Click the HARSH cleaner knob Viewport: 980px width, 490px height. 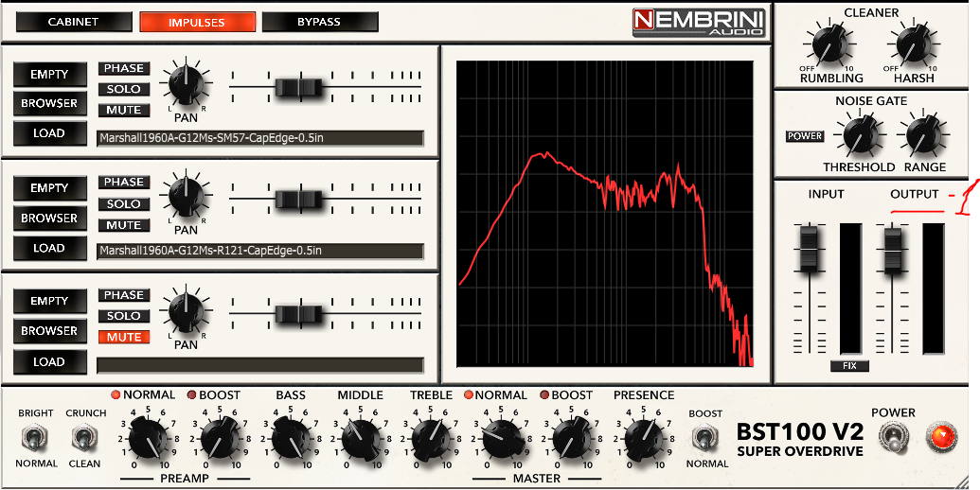tap(914, 45)
